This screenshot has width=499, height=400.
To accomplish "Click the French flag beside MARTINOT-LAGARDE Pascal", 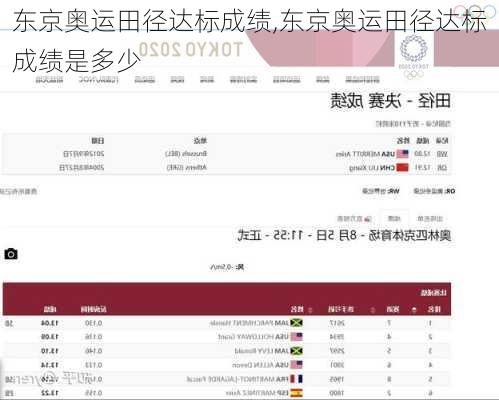I will click(x=296, y=379).
